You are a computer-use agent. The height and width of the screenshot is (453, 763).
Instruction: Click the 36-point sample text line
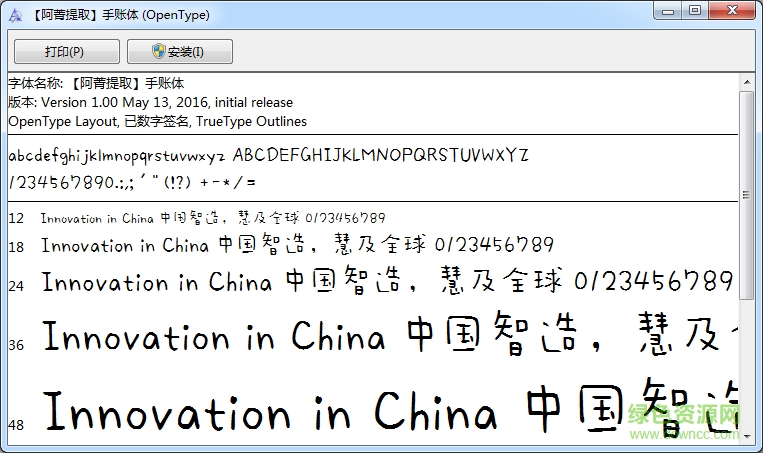point(389,334)
